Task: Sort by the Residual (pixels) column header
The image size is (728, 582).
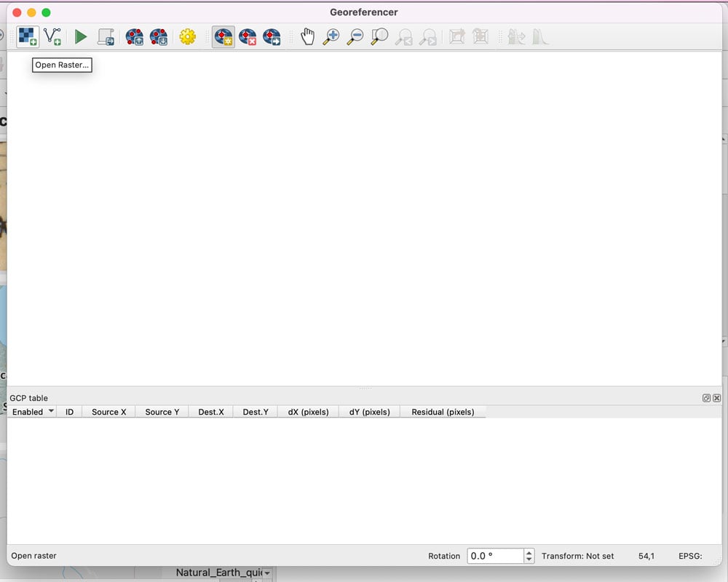Action: click(443, 412)
